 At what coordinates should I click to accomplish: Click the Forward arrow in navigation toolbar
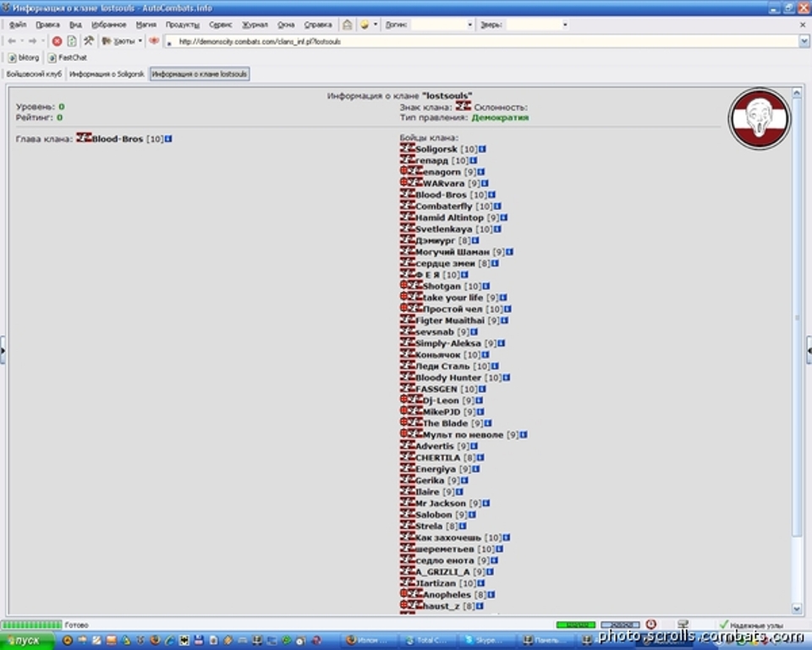(33, 41)
